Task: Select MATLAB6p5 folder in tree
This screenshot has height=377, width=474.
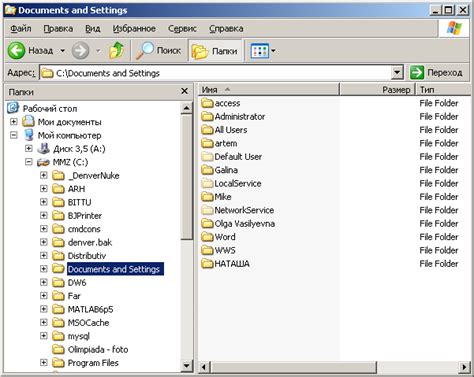Action: pos(90,309)
